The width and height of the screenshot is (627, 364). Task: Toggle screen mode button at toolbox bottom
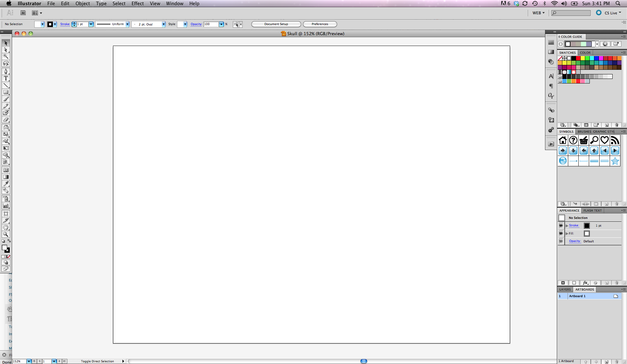click(x=6, y=269)
